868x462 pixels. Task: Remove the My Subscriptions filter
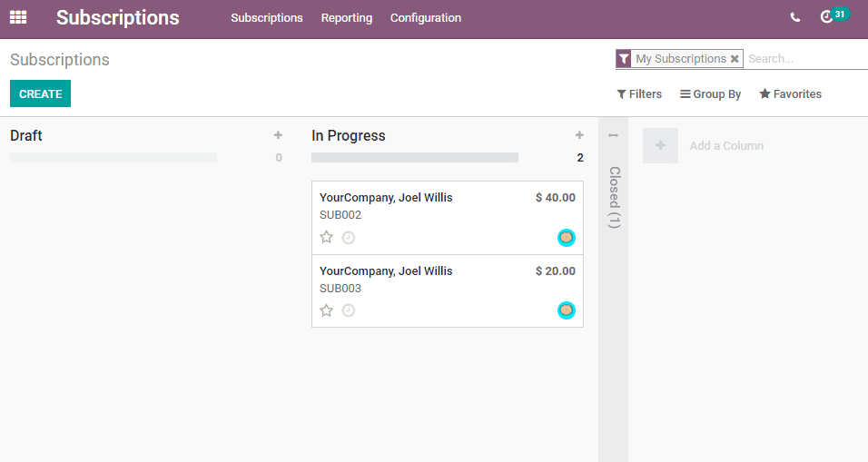point(735,59)
